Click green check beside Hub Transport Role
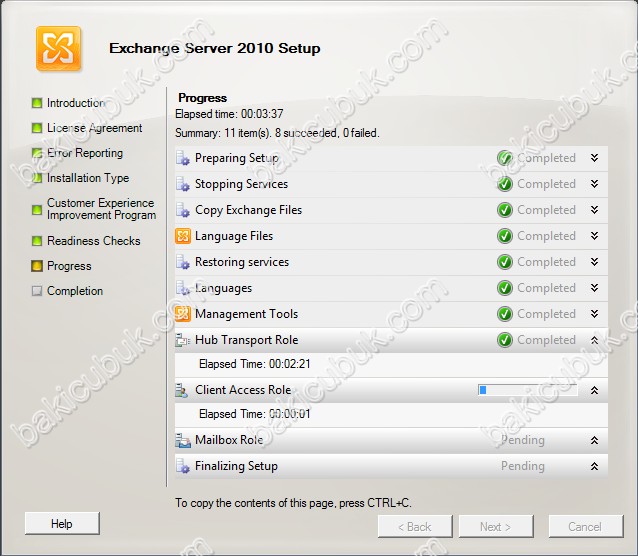This screenshot has width=638, height=556. (505, 340)
